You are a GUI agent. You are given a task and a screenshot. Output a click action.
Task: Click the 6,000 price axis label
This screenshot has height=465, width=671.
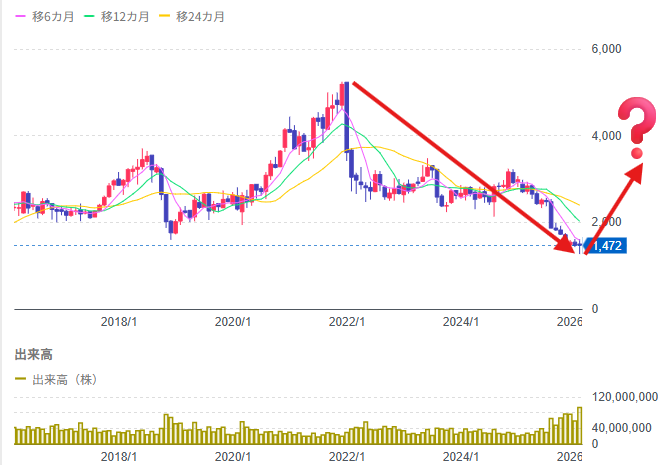pos(607,49)
